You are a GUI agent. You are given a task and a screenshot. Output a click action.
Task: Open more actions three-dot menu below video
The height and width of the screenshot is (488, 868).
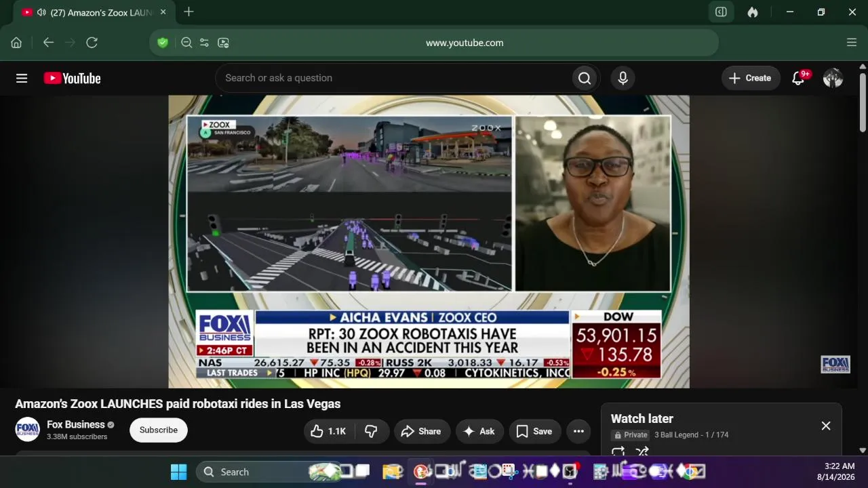coord(578,431)
